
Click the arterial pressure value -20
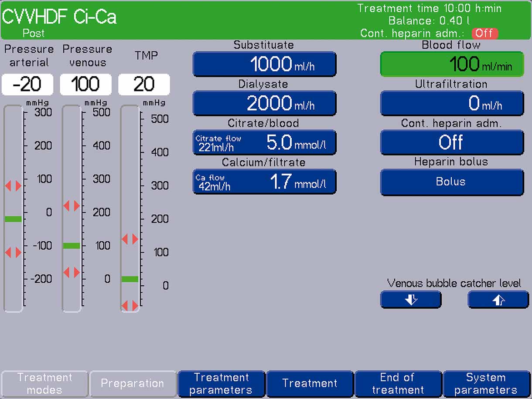click(27, 84)
